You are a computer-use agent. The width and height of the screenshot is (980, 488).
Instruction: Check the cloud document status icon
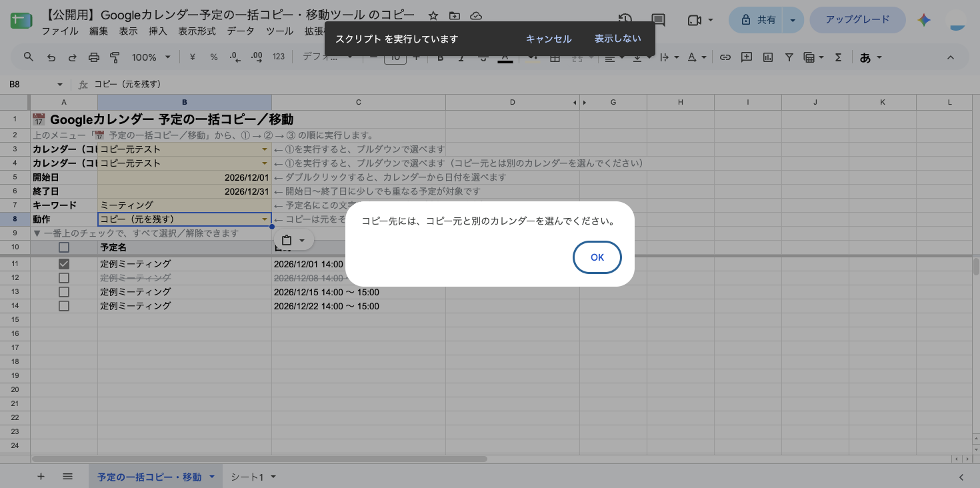[476, 15]
